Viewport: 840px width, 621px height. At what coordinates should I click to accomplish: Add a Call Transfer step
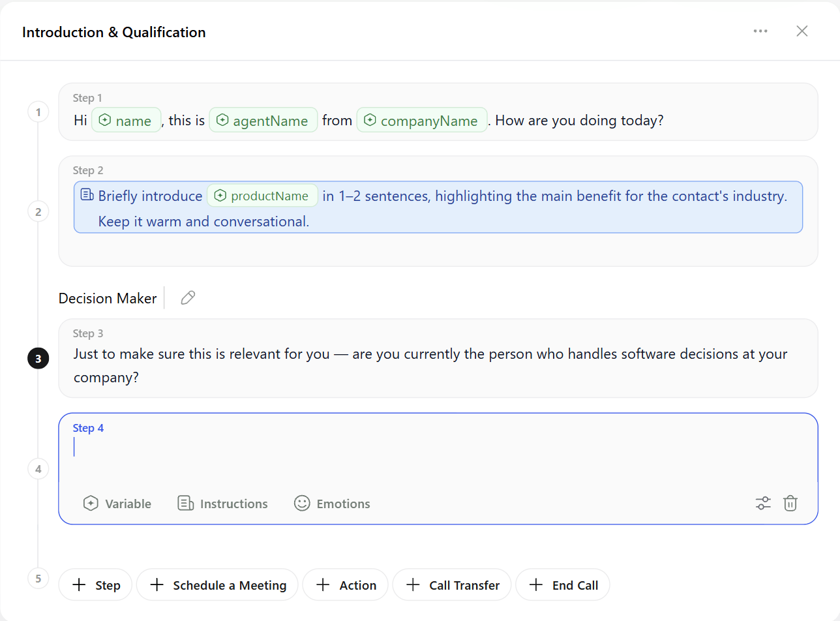452,585
